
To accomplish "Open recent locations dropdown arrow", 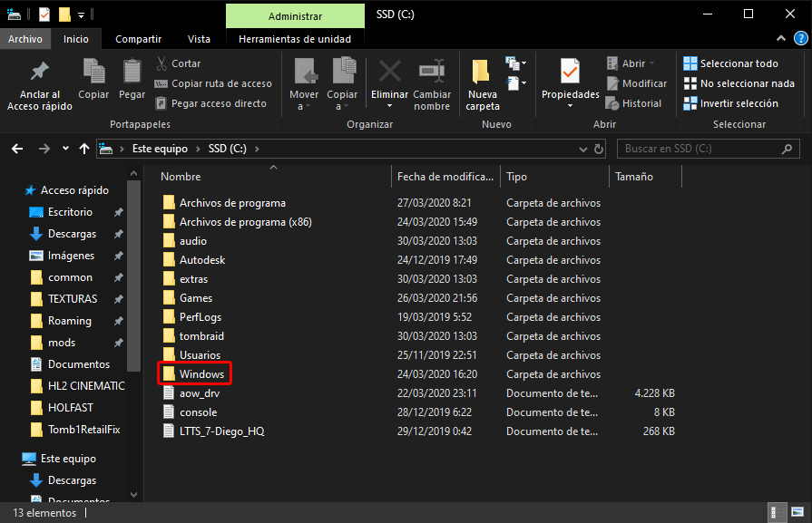I will [x=65, y=149].
